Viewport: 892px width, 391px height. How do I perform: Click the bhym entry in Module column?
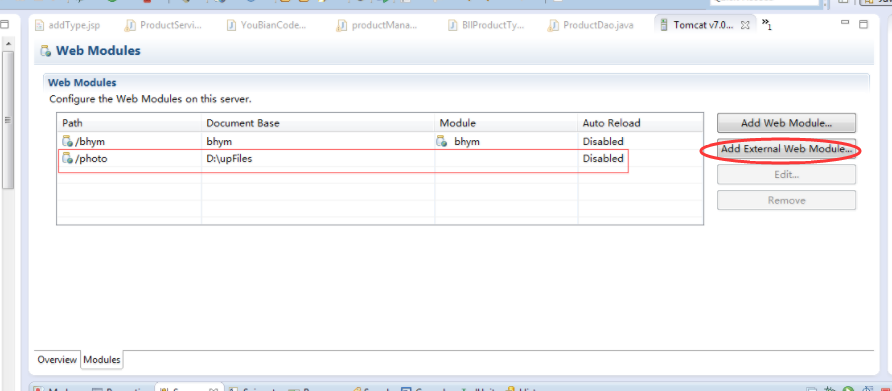466,141
